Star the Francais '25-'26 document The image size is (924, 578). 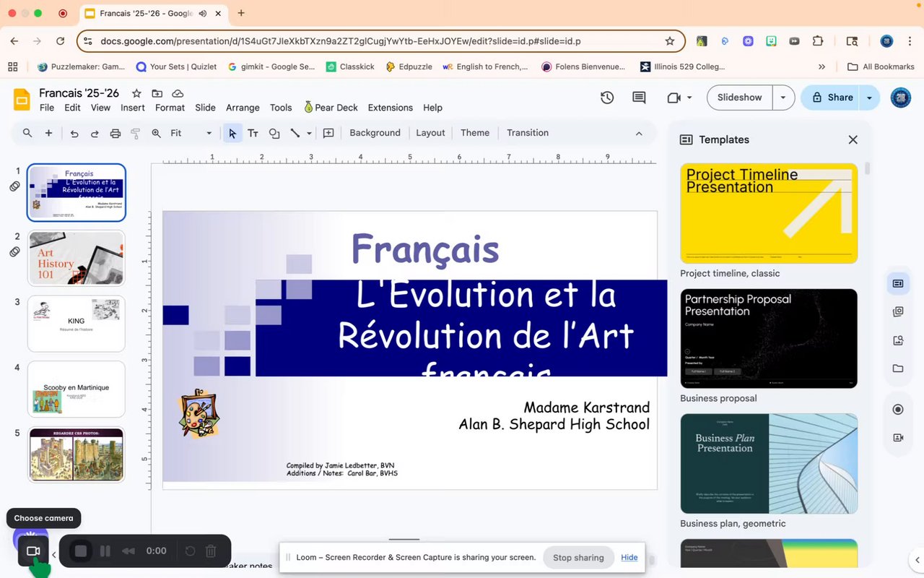pyautogui.click(x=136, y=94)
